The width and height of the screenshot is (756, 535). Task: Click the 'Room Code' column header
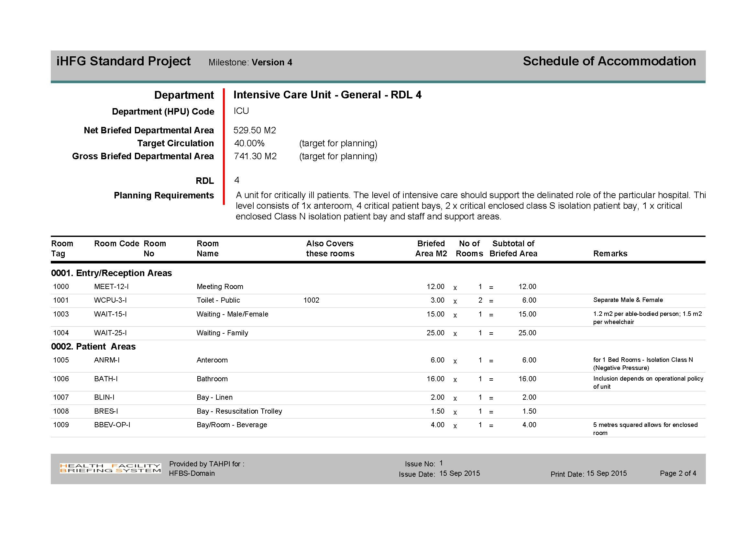116,243
